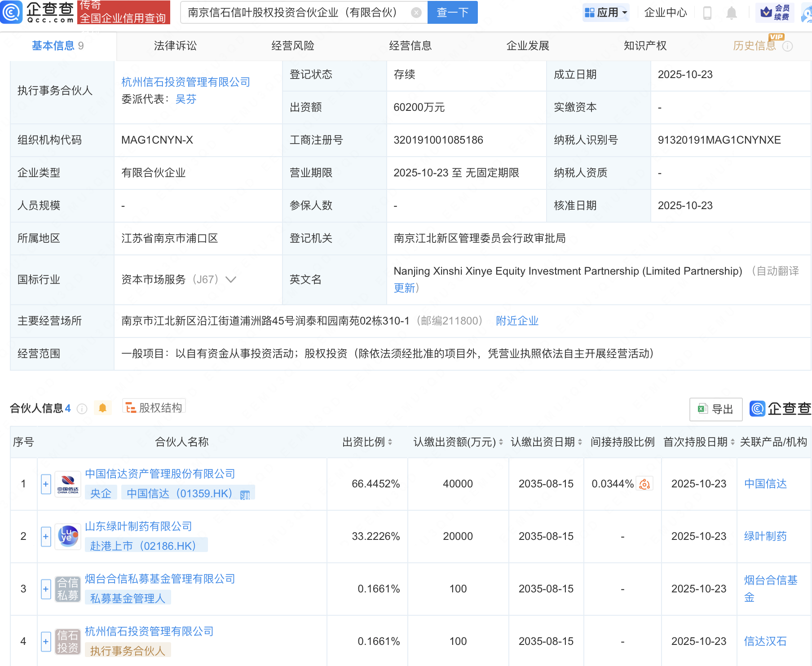
Task: Open the 附近企业 link
Action: click(517, 321)
